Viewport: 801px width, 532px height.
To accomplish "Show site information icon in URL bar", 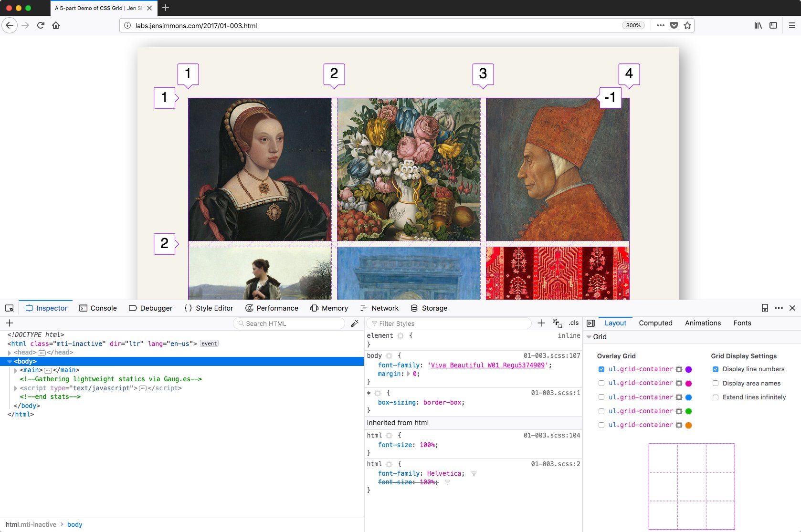I will point(127,25).
